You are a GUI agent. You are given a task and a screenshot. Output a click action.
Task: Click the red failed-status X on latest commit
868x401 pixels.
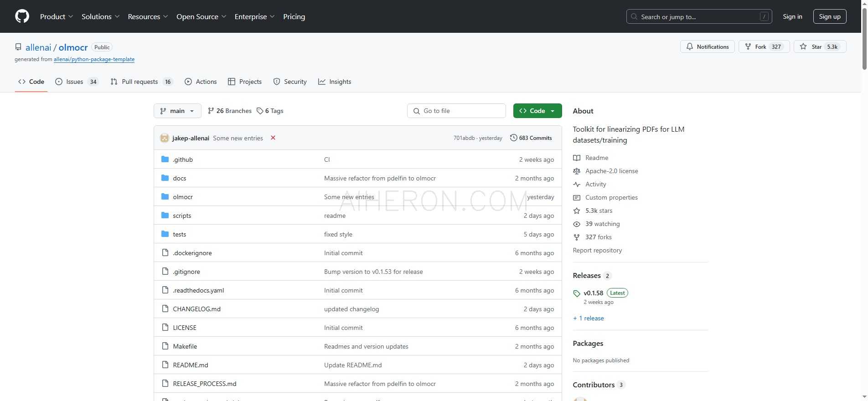(273, 138)
